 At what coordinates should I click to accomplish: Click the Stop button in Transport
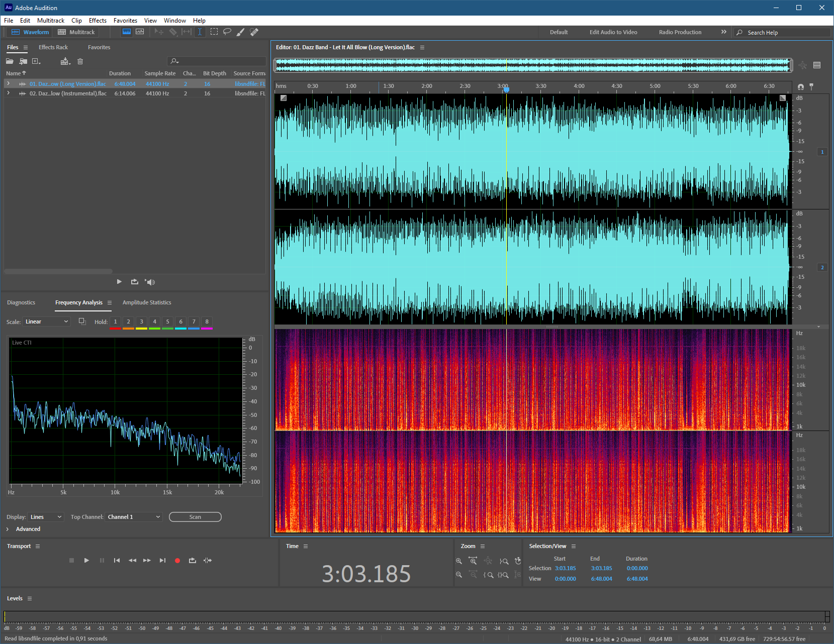[x=71, y=560]
